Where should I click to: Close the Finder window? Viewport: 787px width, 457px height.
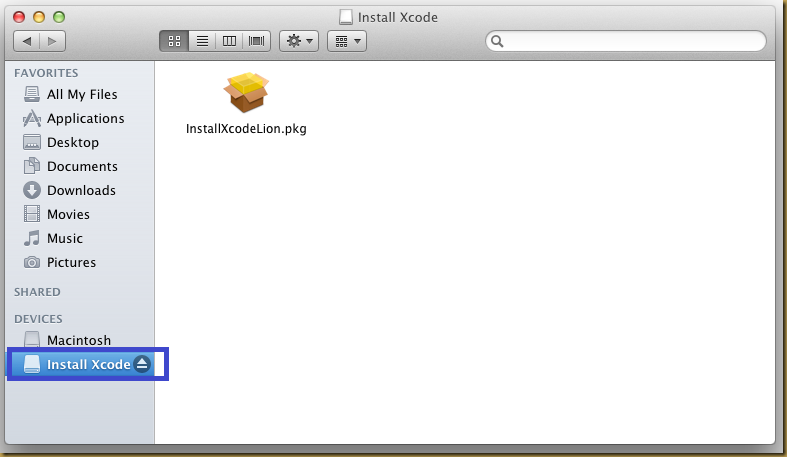point(19,17)
